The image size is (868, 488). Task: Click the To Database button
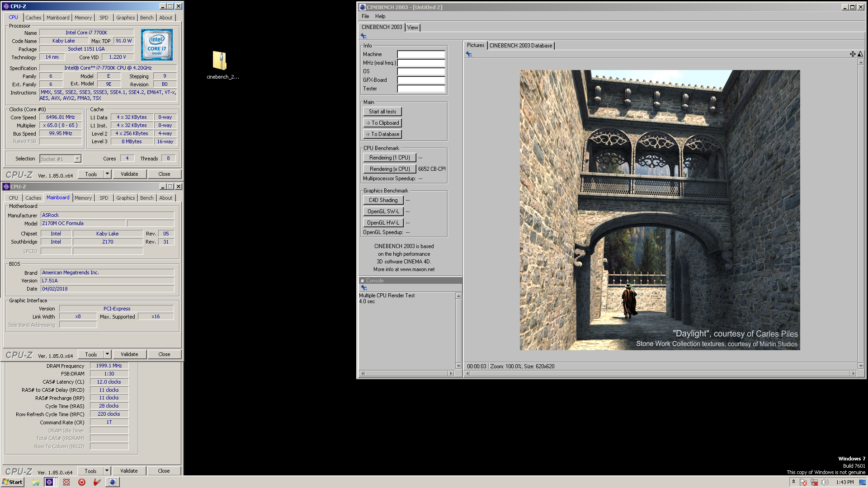[382, 134]
